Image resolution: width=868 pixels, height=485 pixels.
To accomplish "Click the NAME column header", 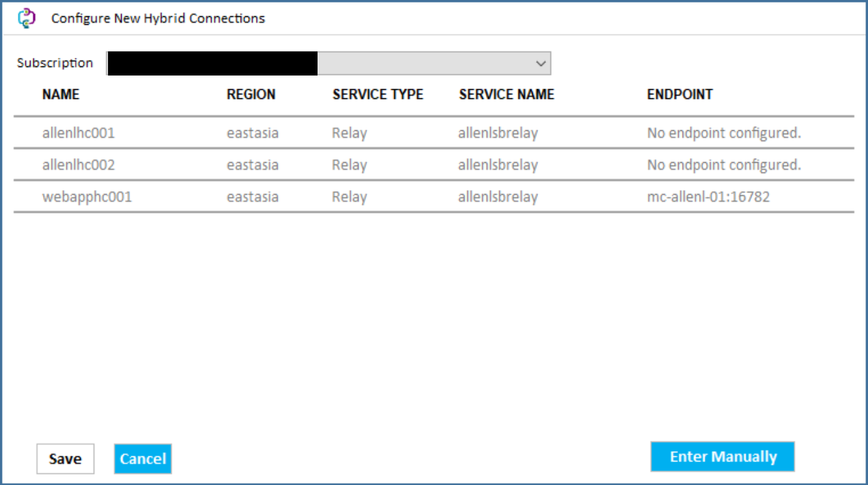I will click(x=62, y=94).
